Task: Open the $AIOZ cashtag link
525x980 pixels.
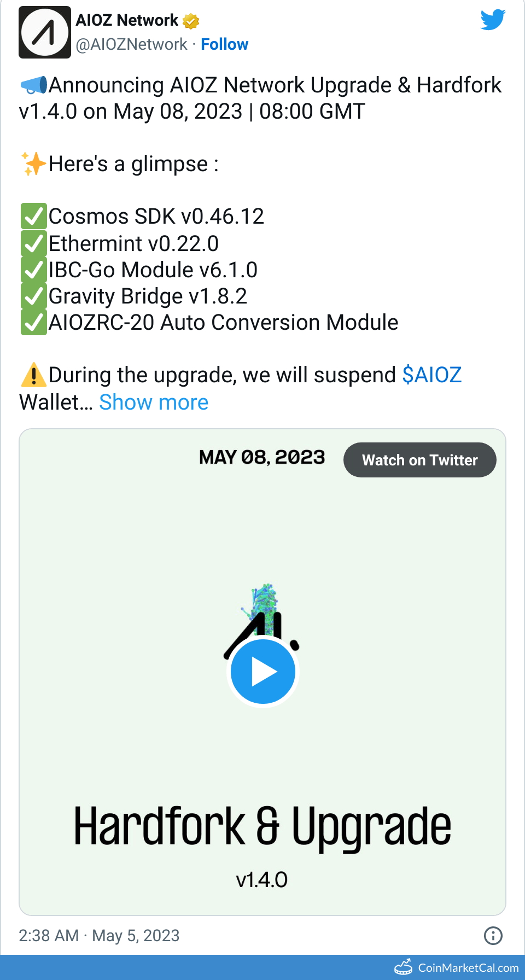Action: 431,375
